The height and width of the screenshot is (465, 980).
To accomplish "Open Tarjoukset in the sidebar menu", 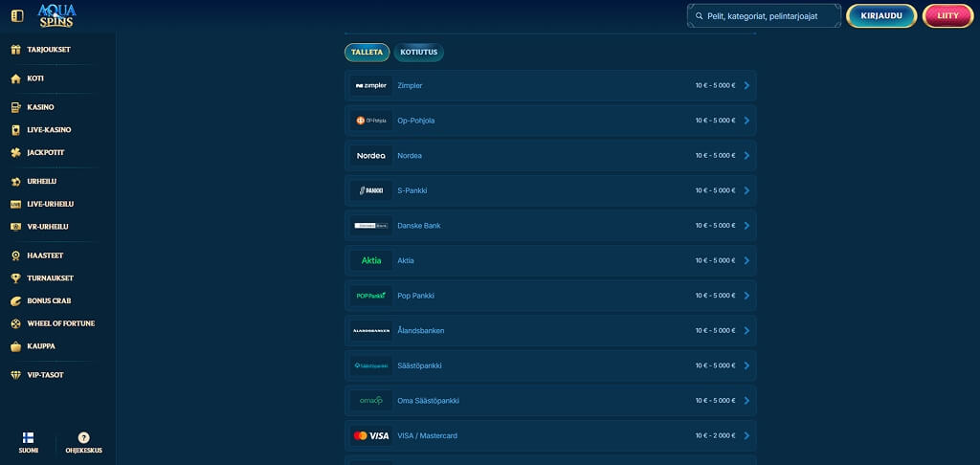I will 49,50.
